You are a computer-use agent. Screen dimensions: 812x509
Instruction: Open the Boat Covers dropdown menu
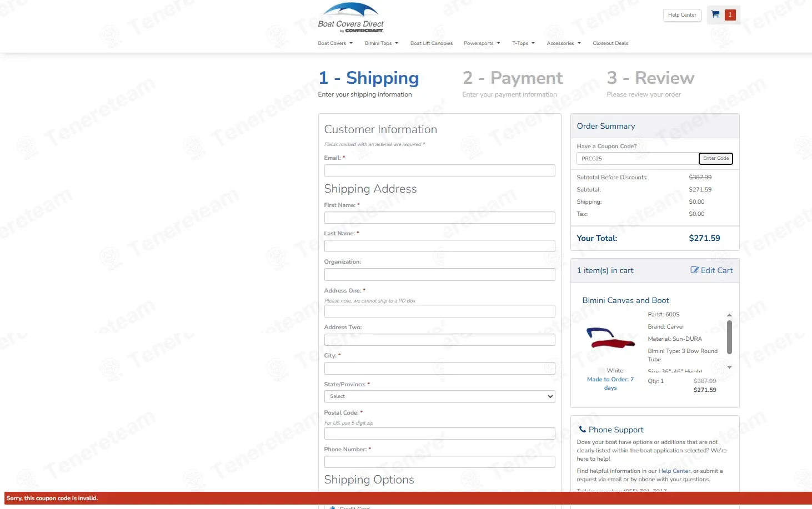click(335, 43)
